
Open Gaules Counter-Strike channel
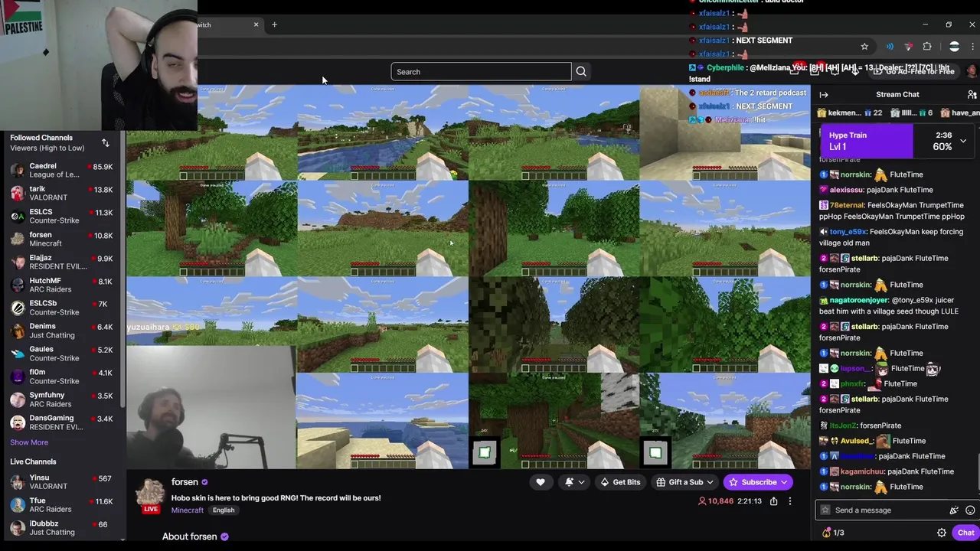point(61,354)
